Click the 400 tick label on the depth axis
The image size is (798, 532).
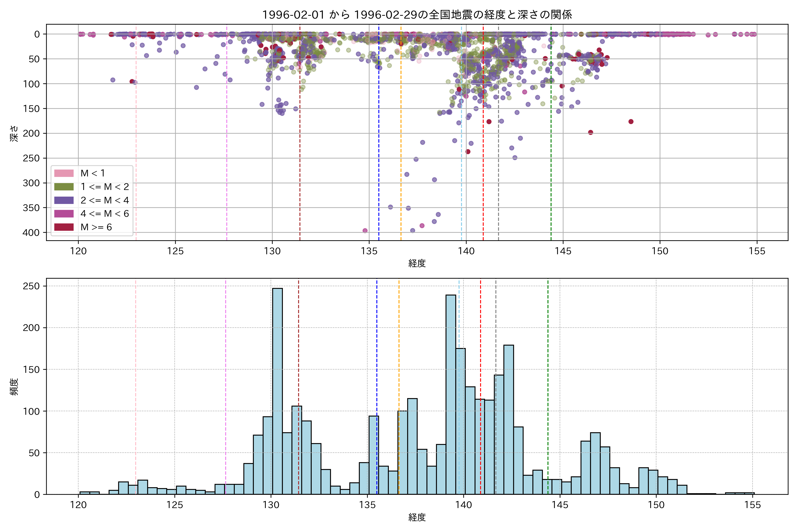(x=31, y=233)
